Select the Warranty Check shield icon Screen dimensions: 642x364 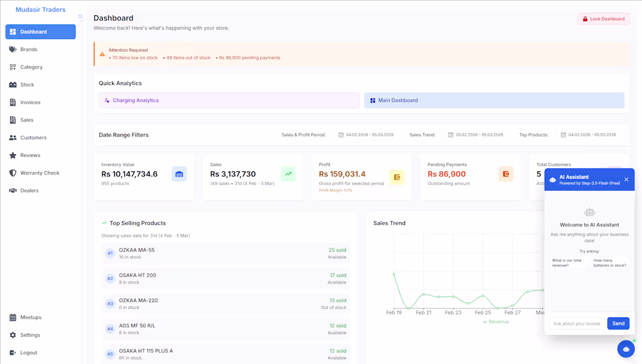(x=13, y=173)
